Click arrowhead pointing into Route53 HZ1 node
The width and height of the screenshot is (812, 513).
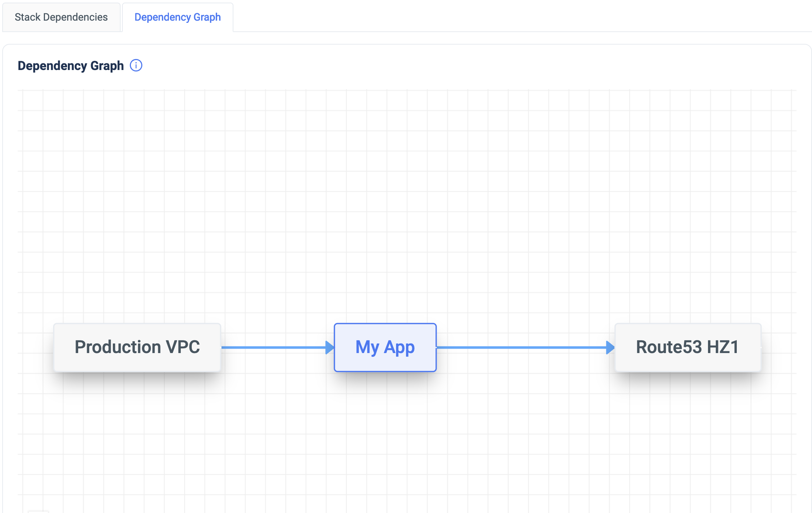click(x=610, y=348)
